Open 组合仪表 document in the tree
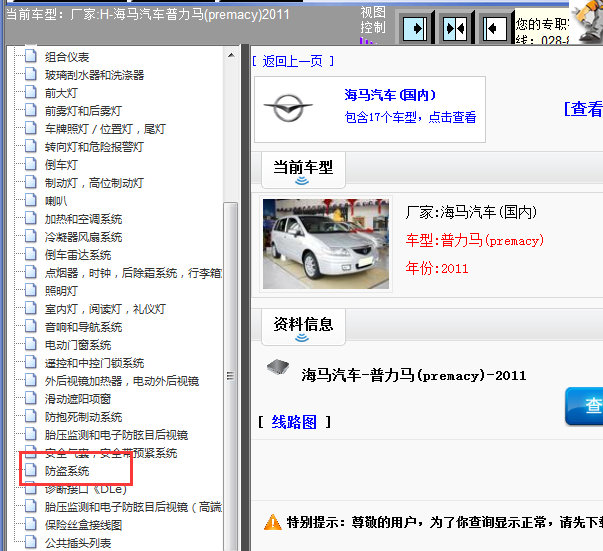603x551 pixels. coord(67,57)
